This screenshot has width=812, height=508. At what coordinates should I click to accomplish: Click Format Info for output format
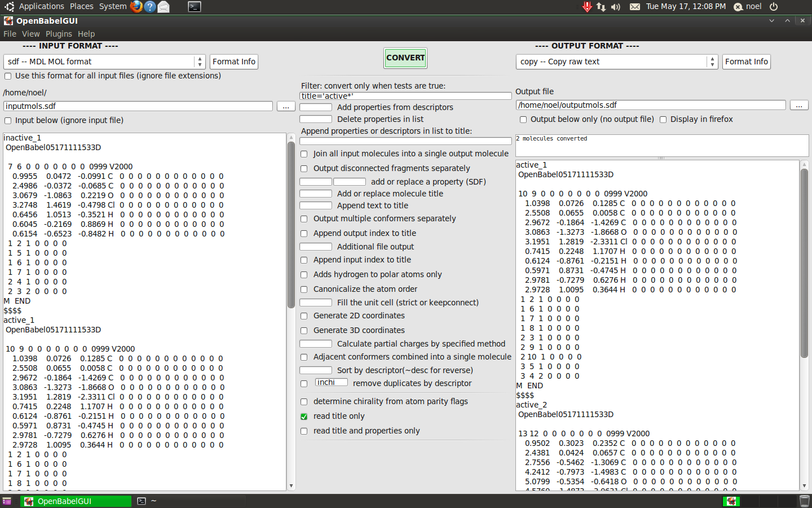(747, 62)
